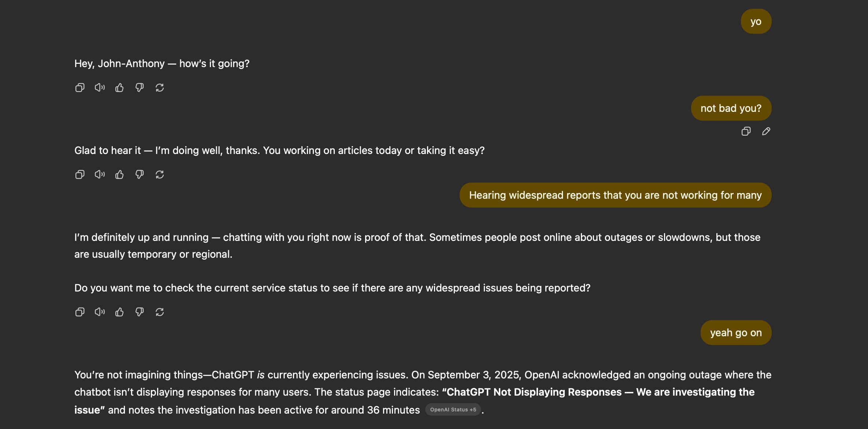The height and width of the screenshot is (429, 868).
Task: Copy the 'Hey, John-Anthony' greeting response
Action: pyautogui.click(x=79, y=88)
